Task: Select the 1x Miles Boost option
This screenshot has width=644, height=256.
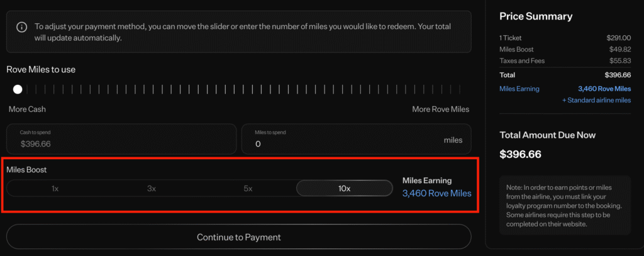Action: coord(55,188)
